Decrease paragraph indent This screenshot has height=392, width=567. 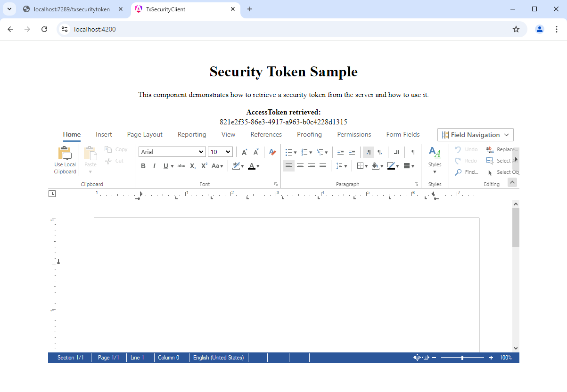pos(340,152)
